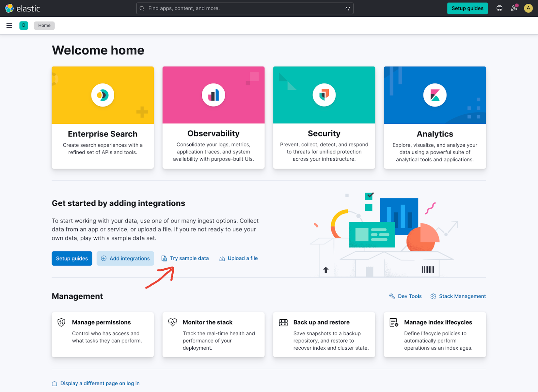
Task: Click the document icon beside Try sample data
Action: [164, 259]
